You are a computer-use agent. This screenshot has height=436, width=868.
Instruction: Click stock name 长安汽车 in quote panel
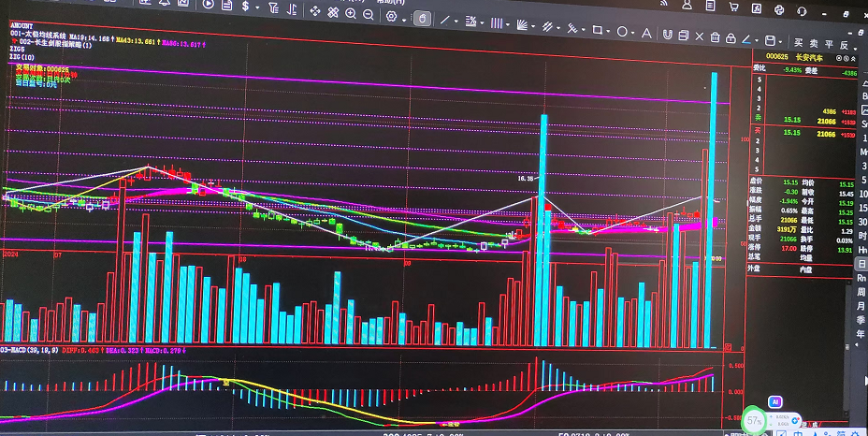[x=809, y=58]
